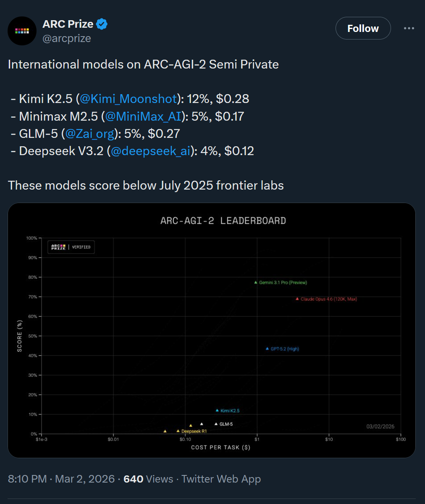The width and height of the screenshot is (425, 504).
Task: Click the blue GPT-5.2 (High) triangle marker
Action: pos(268,348)
